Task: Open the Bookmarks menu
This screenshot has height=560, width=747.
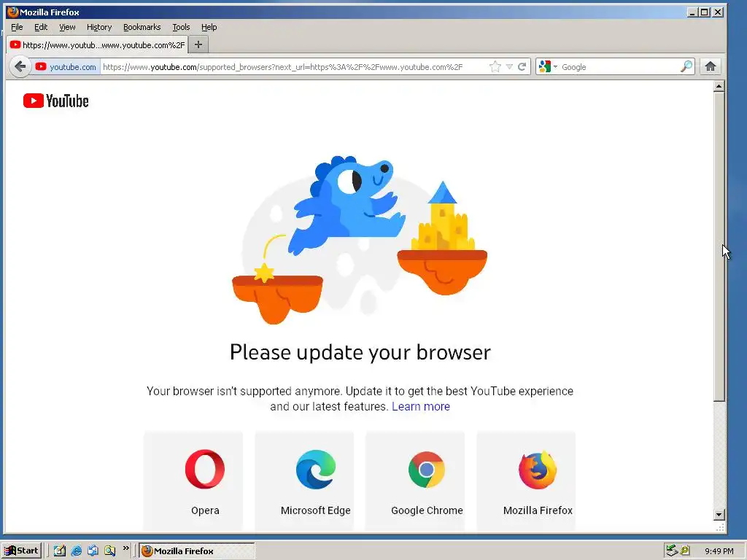Action: [x=142, y=27]
